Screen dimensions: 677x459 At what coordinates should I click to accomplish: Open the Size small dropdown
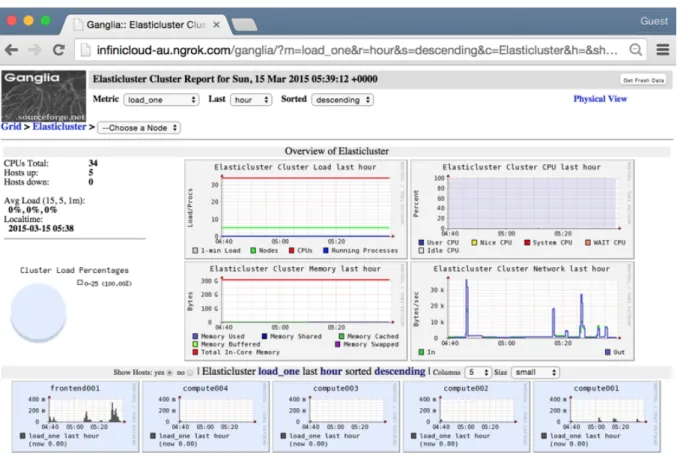[535, 372]
